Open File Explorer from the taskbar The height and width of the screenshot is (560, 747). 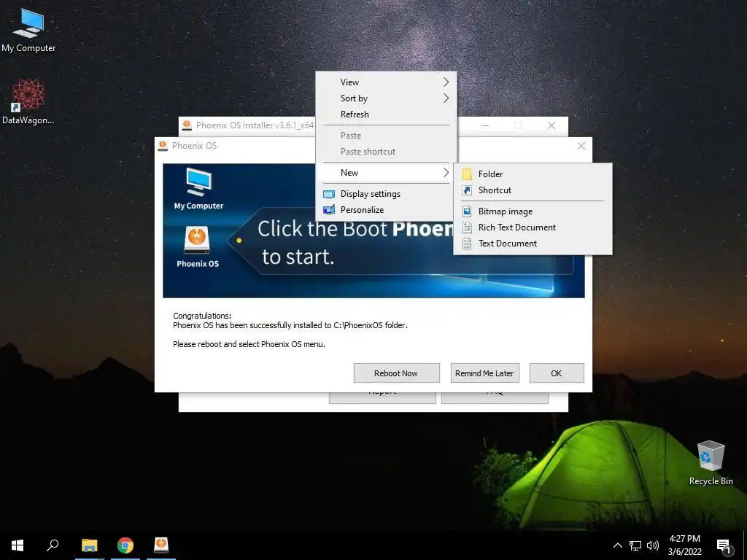[x=89, y=545]
